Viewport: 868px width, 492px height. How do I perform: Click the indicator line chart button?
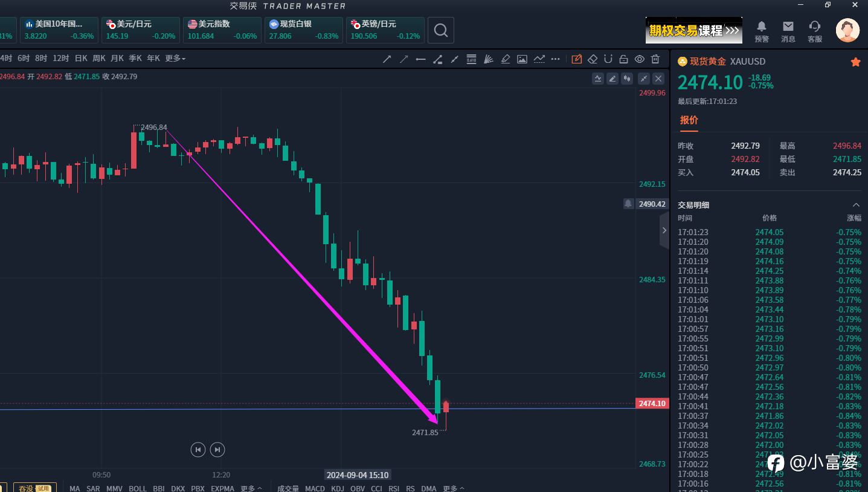tap(598, 78)
